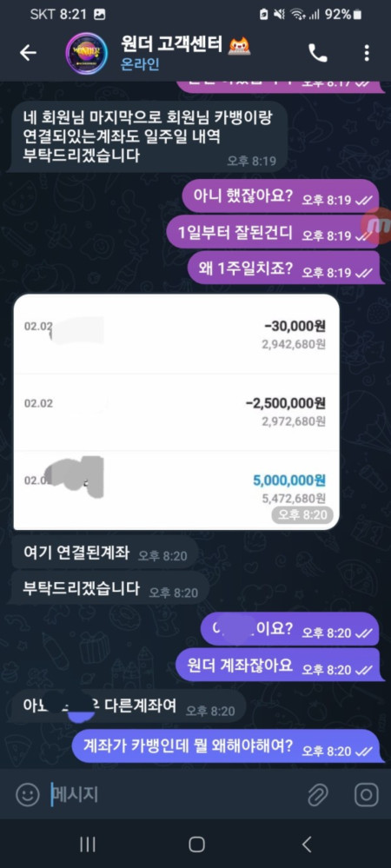
Task: Tap the Android navigation back chevron
Action: [x=306, y=844]
